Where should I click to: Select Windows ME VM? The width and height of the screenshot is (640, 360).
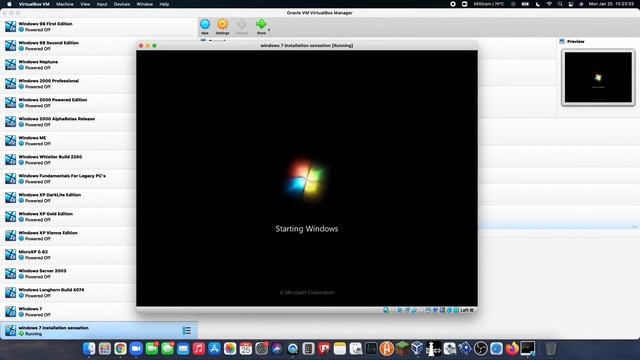[99, 140]
